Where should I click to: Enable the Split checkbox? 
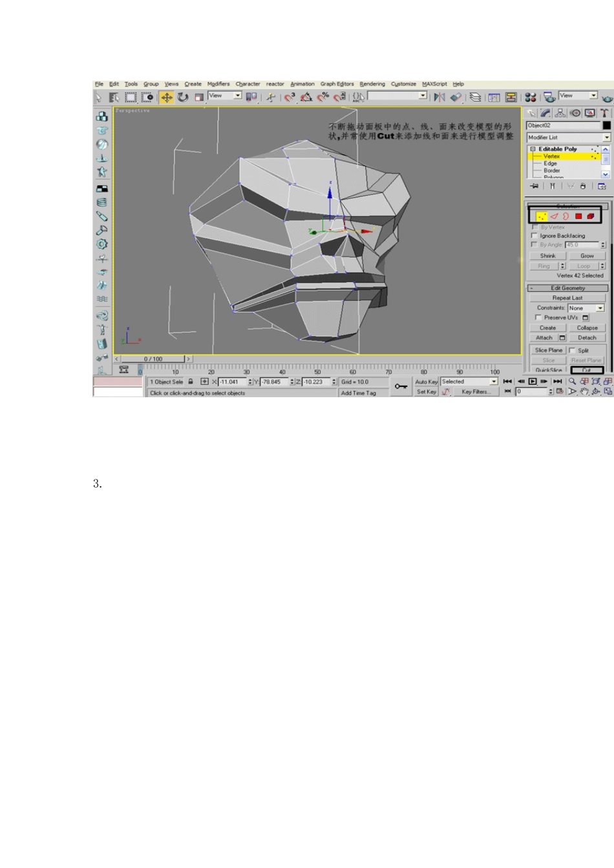pyautogui.click(x=572, y=351)
